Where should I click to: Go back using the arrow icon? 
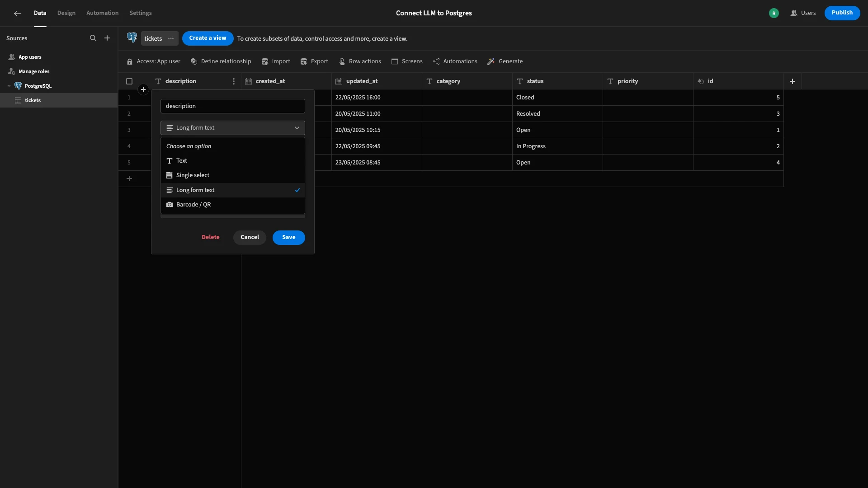(17, 13)
